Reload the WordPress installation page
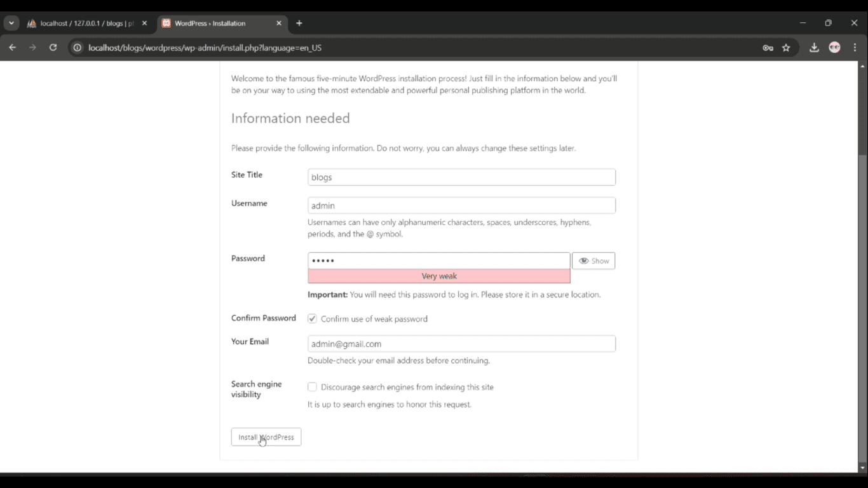Image resolution: width=868 pixels, height=488 pixels. (53, 48)
